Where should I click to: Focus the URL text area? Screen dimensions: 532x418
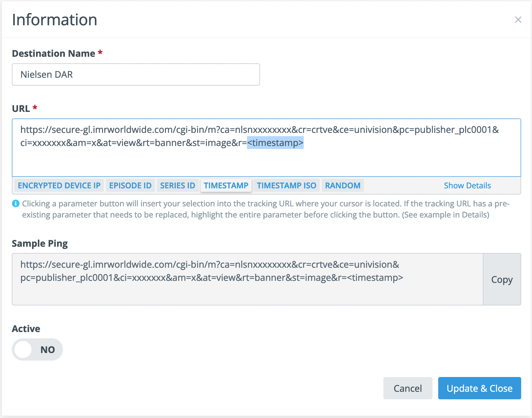(x=266, y=161)
